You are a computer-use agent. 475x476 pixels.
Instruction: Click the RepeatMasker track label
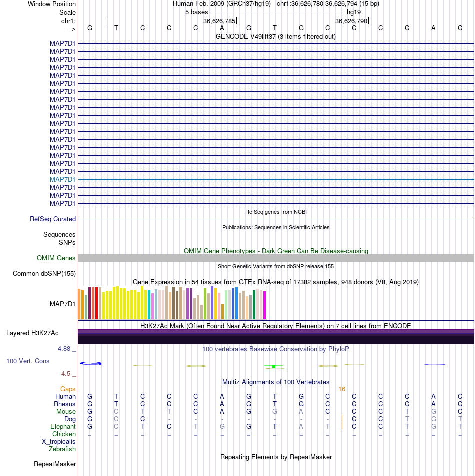(55, 464)
